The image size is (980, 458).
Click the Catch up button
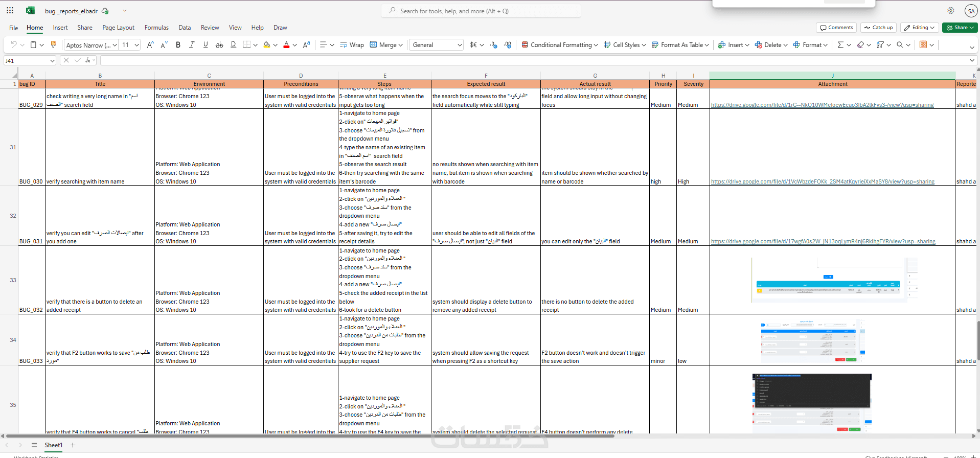click(879, 28)
